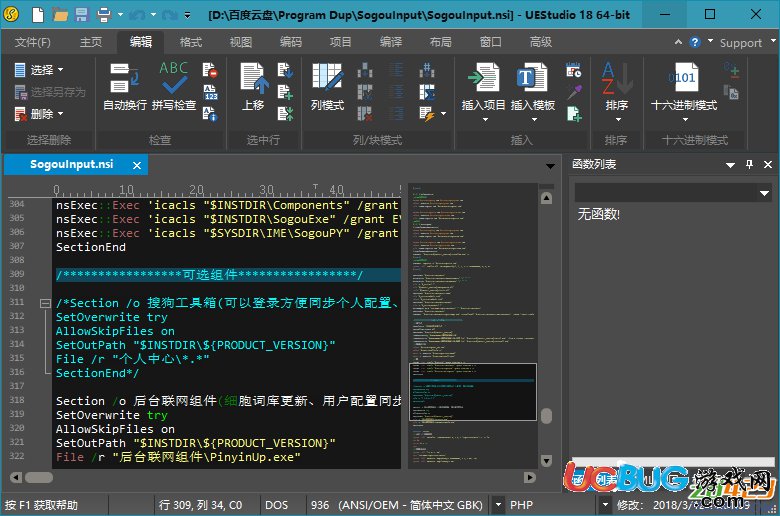The width and height of the screenshot is (780, 516).
Task: Open the open-documents list arrow by tab bar
Action: tap(550, 166)
